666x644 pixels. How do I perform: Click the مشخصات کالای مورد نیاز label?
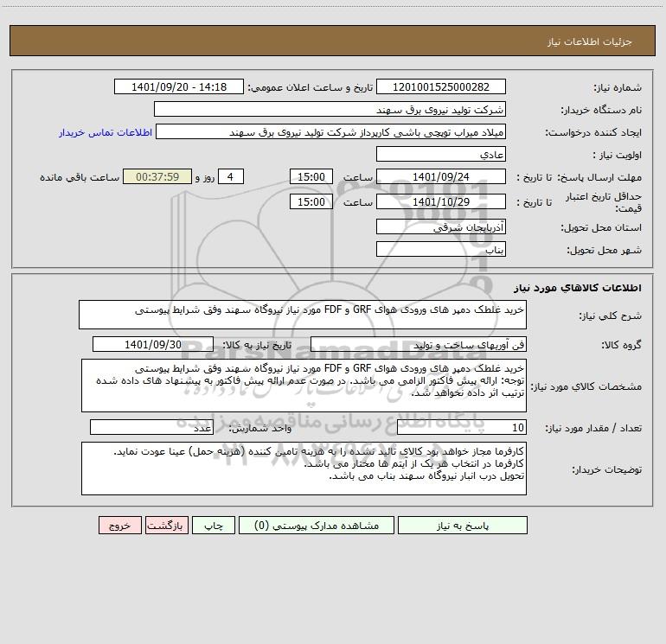coord(586,386)
